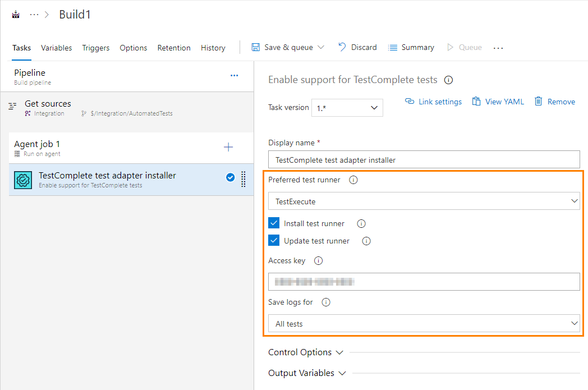Viewport: 588px width, 390px height.
Task: Open the Save & queue dropdown arrow
Action: (x=320, y=47)
